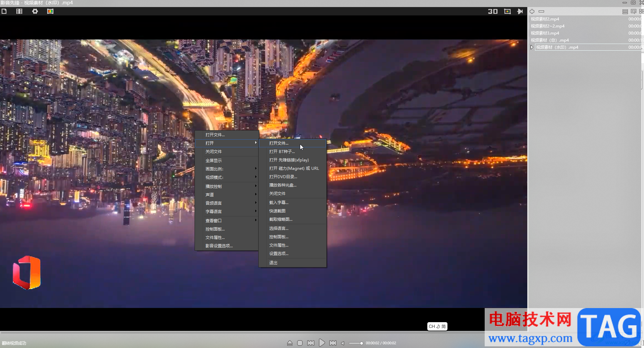This screenshot has width=644, height=348.
Task: Click 选择语言... in submenu
Action: tap(292, 228)
